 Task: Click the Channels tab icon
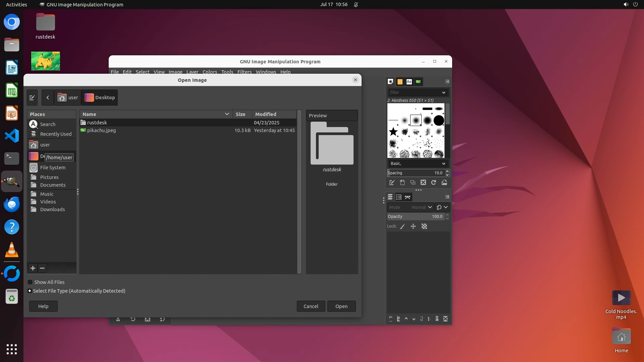[x=399, y=197]
